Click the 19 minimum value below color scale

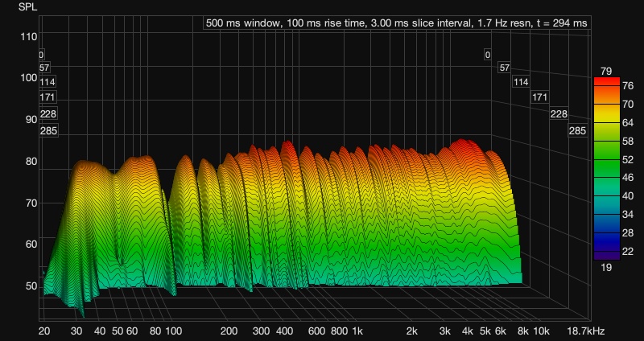[x=606, y=268]
